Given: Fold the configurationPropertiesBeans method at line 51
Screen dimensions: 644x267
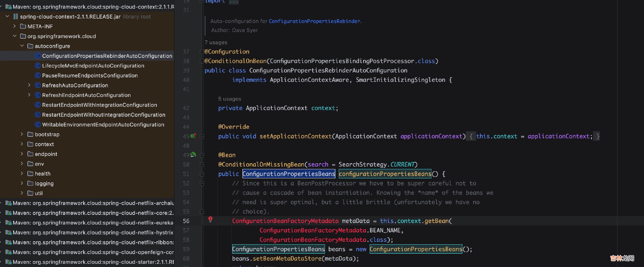Looking at the screenshot, I should click(x=202, y=174).
